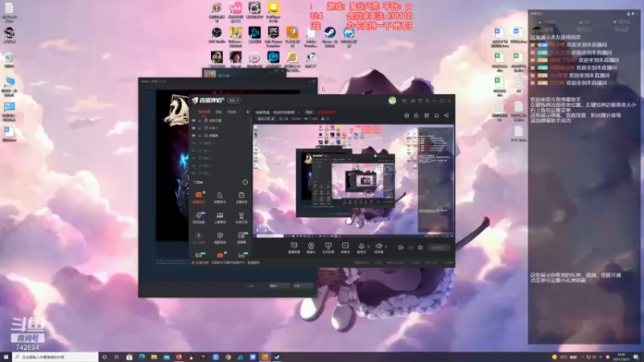
Task: Toggle visibility of the third source row
Action: pyautogui.click(x=194, y=135)
